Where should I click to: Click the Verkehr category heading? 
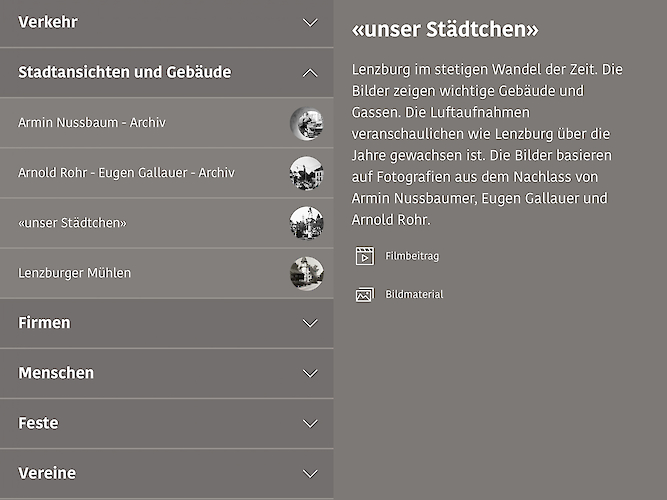48,22
